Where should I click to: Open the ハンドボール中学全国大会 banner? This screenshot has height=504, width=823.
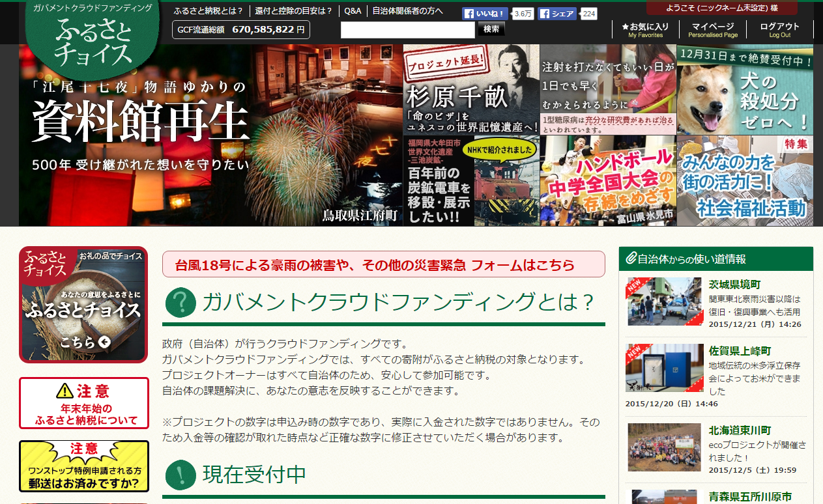pyautogui.click(x=608, y=180)
